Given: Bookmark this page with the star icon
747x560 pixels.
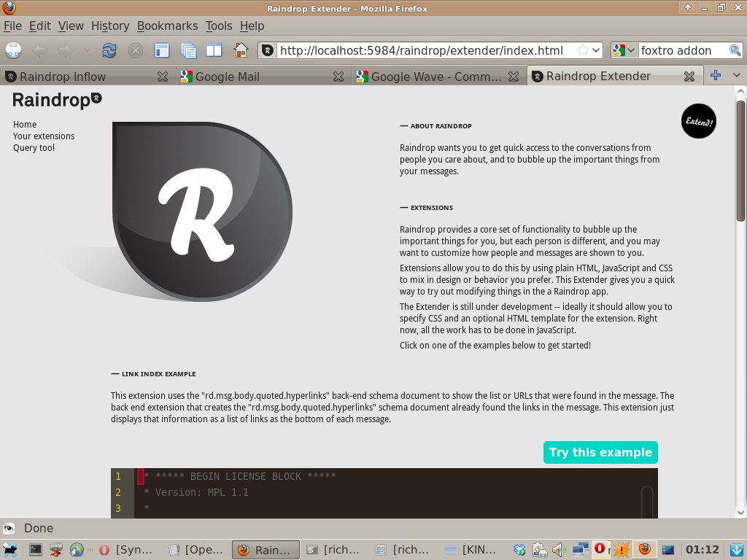Looking at the screenshot, I should click(582, 50).
